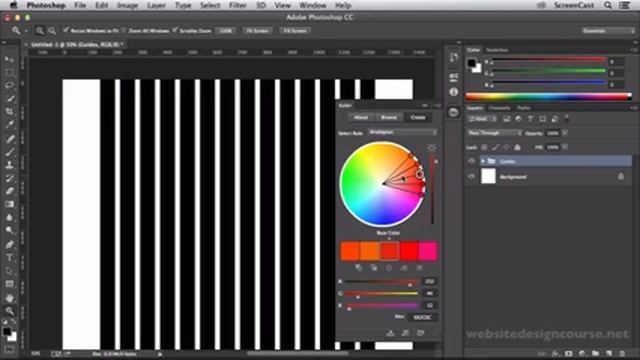Toggle Zoom All Windows checkbox

coord(124,31)
